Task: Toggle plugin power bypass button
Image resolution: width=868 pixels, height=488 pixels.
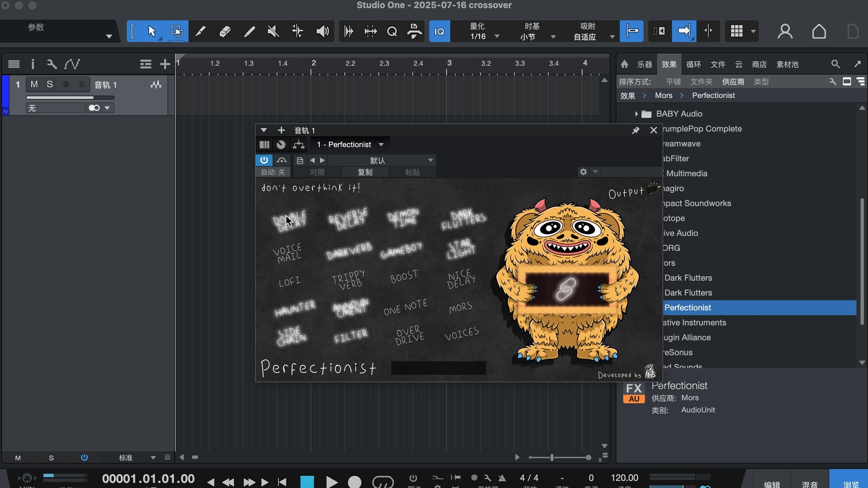Action: [x=264, y=160]
